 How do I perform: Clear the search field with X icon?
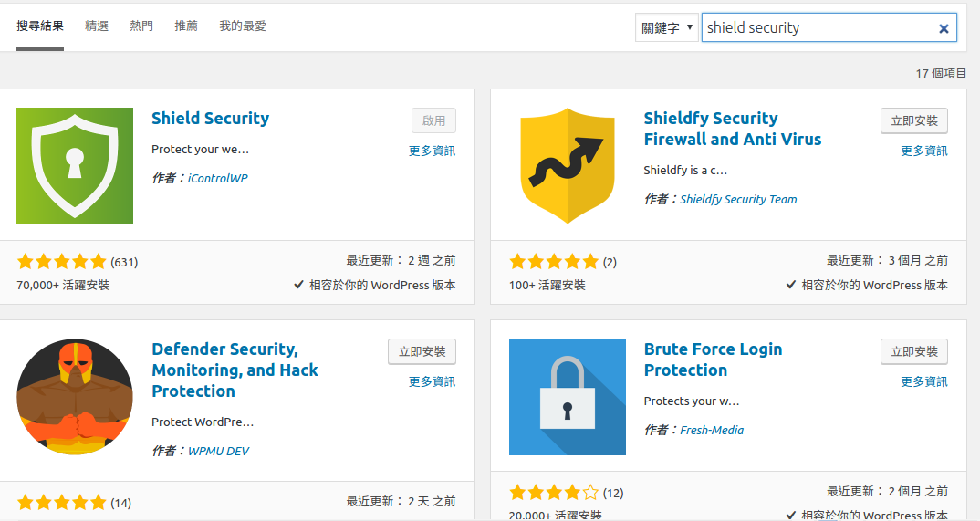944,28
